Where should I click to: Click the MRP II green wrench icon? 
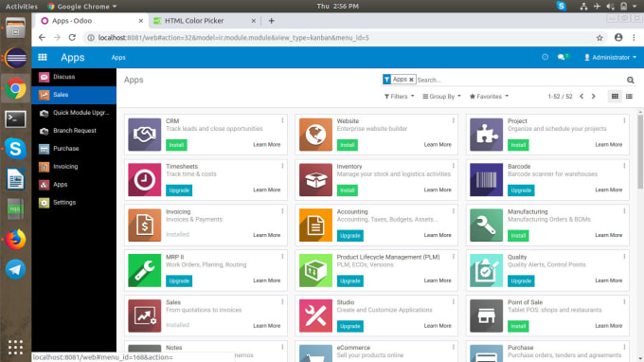[145, 270]
